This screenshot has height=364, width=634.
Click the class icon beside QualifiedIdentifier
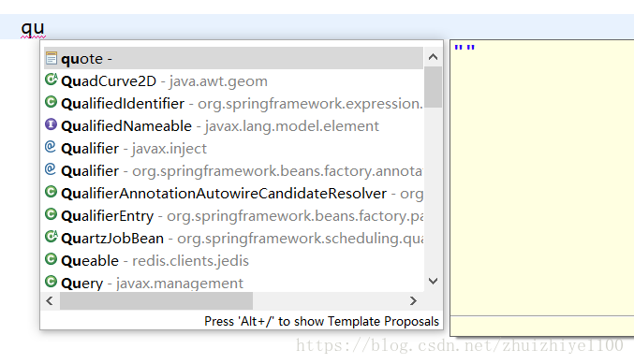51,102
